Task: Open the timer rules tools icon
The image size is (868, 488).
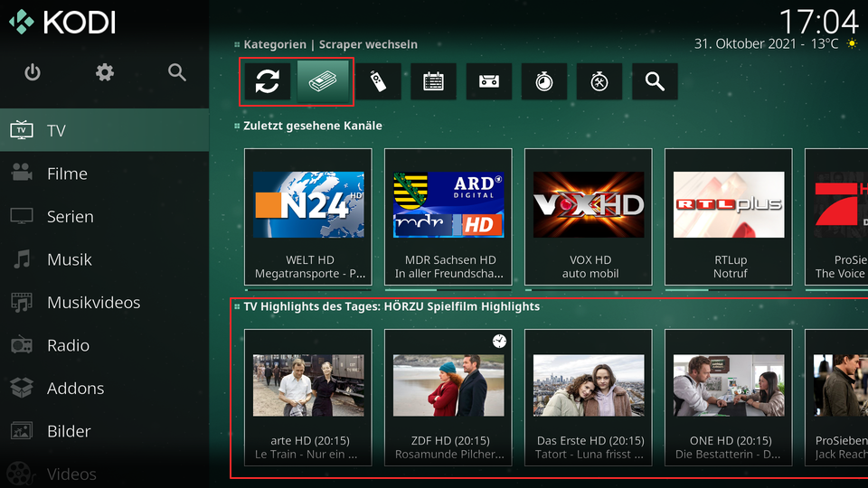Action: point(599,82)
